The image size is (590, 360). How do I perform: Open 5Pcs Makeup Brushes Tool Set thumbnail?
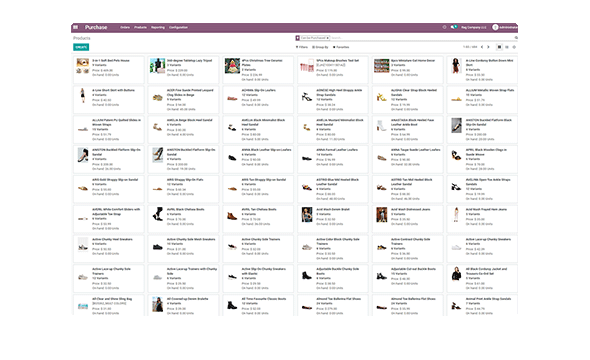pyautogui.click(x=307, y=66)
